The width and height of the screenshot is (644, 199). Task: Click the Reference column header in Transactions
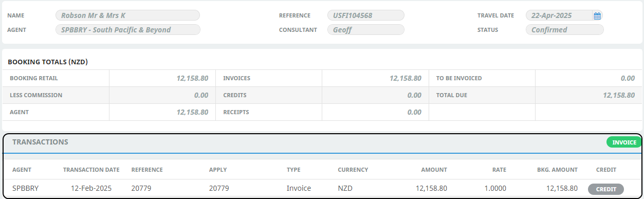pos(147,170)
